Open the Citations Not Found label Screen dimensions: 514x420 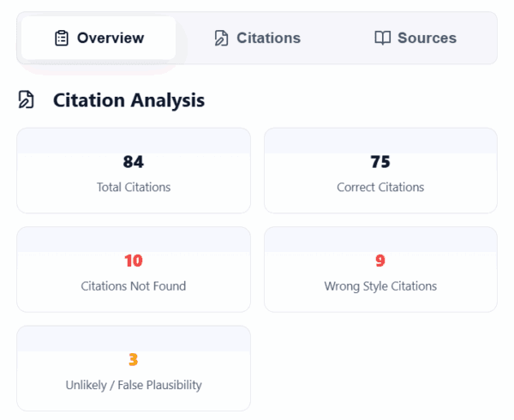pos(133,285)
